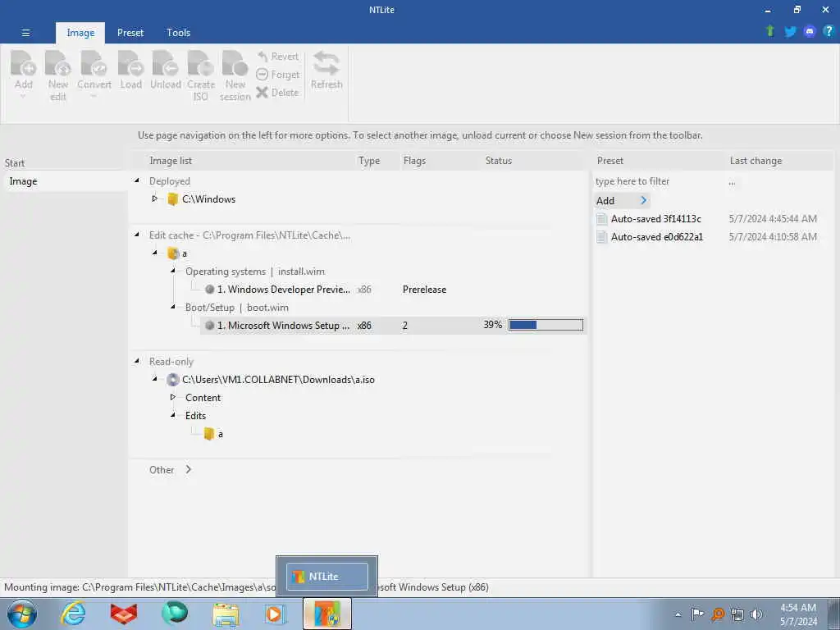Expand the Other section chevron
Screen dimensions: 840x630
[x=188, y=469]
